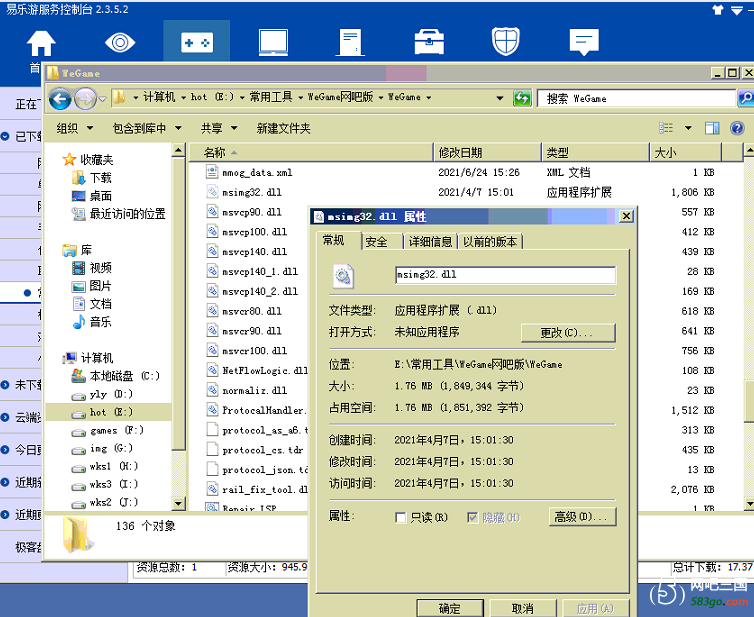754x617 pixels.
Task: Open Explorer help question mark icon
Action: tap(737, 128)
